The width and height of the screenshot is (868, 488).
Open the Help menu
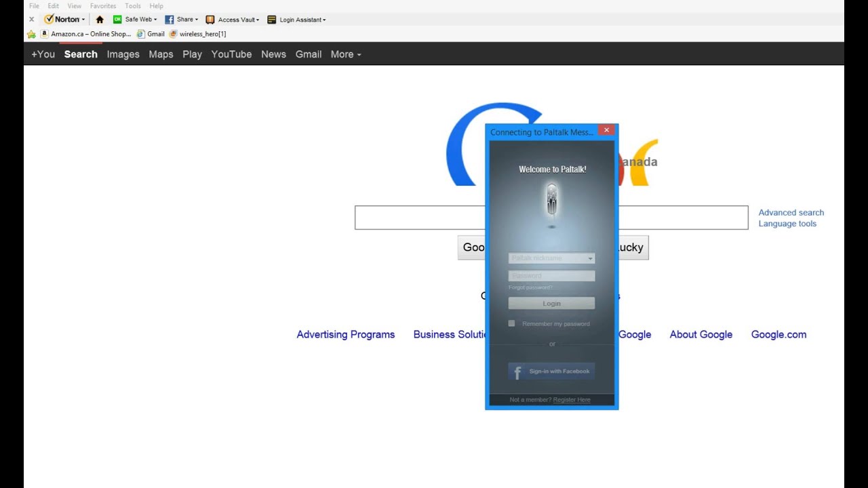[157, 5]
